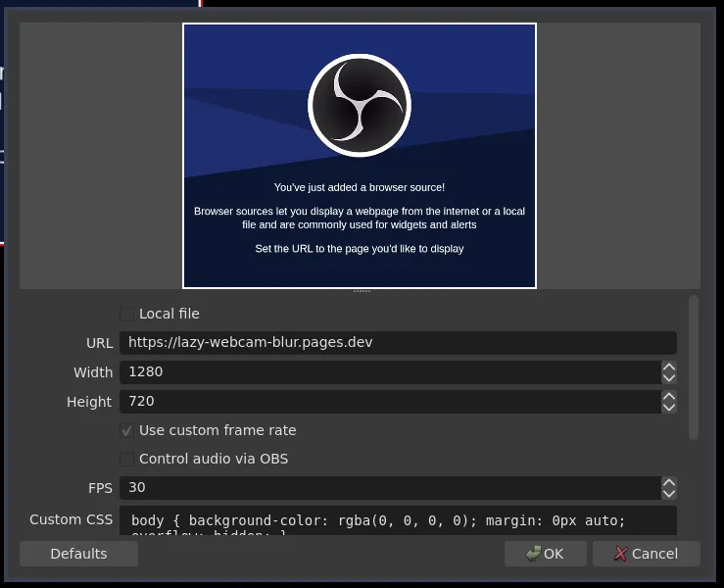Image resolution: width=724 pixels, height=588 pixels.
Task: Decrease Height with down arrow
Action: (x=669, y=407)
